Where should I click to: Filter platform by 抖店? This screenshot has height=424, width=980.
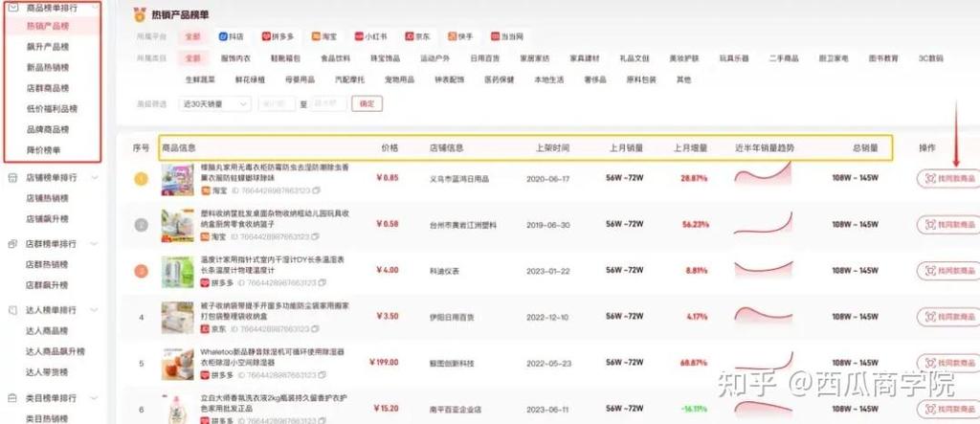pyautogui.click(x=231, y=37)
